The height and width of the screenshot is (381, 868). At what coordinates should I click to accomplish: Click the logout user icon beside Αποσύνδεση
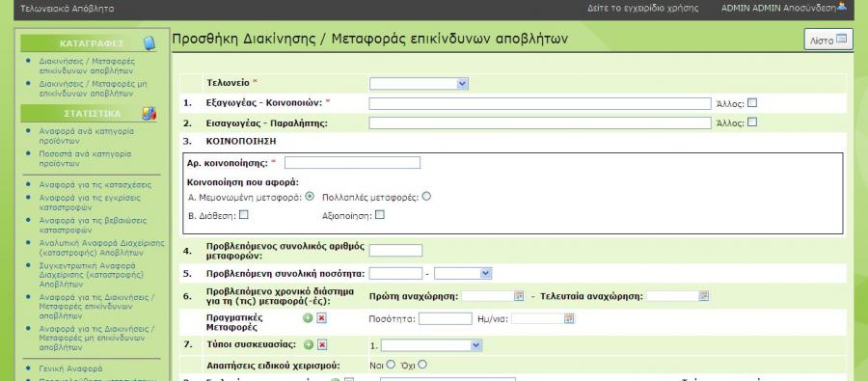point(842,7)
